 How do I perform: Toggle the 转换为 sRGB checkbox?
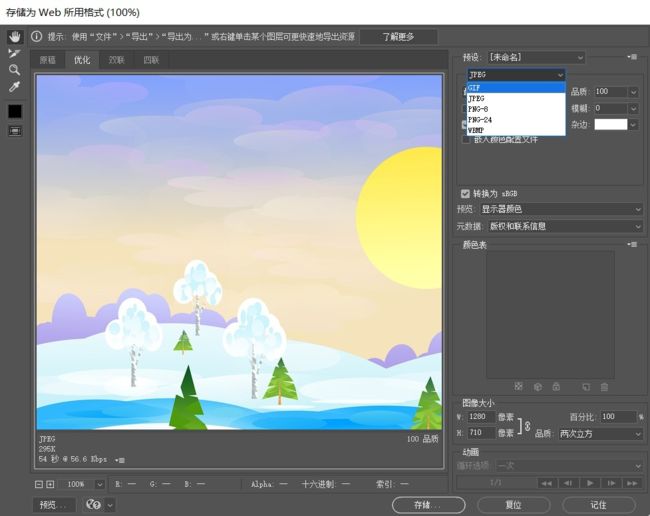[x=465, y=194]
